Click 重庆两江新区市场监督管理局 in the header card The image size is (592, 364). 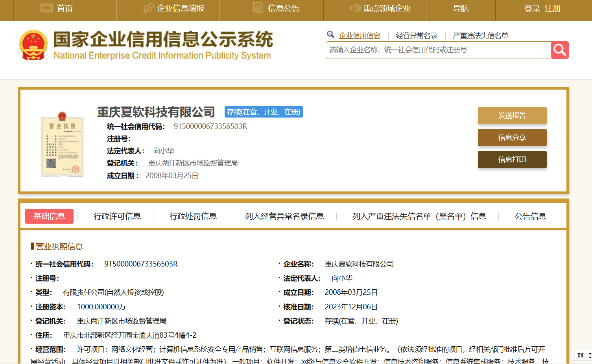pyautogui.click(x=193, y=163)
